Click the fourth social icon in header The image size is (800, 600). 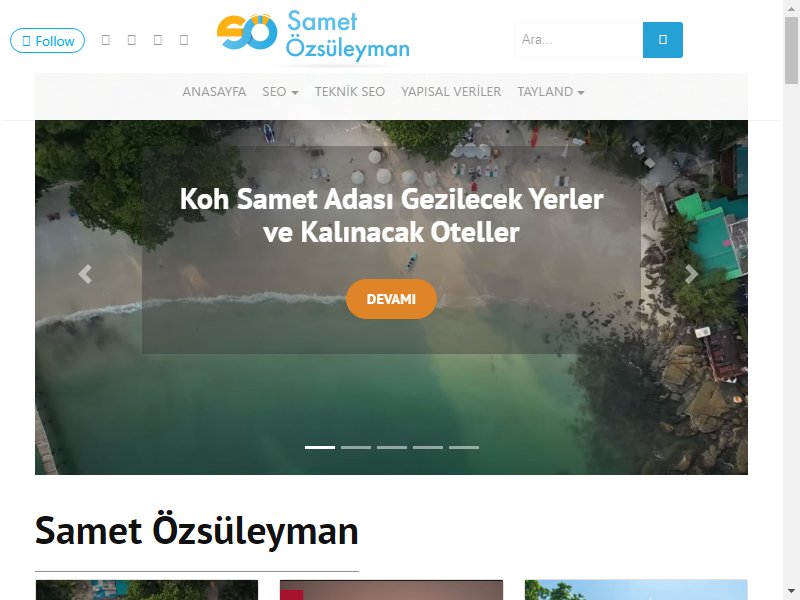click(184, 40)
